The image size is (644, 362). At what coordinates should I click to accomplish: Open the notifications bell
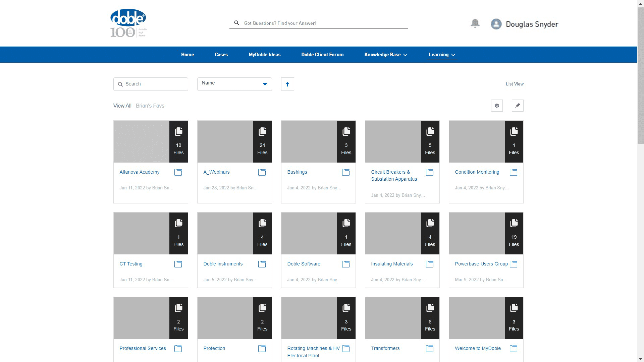475,23
